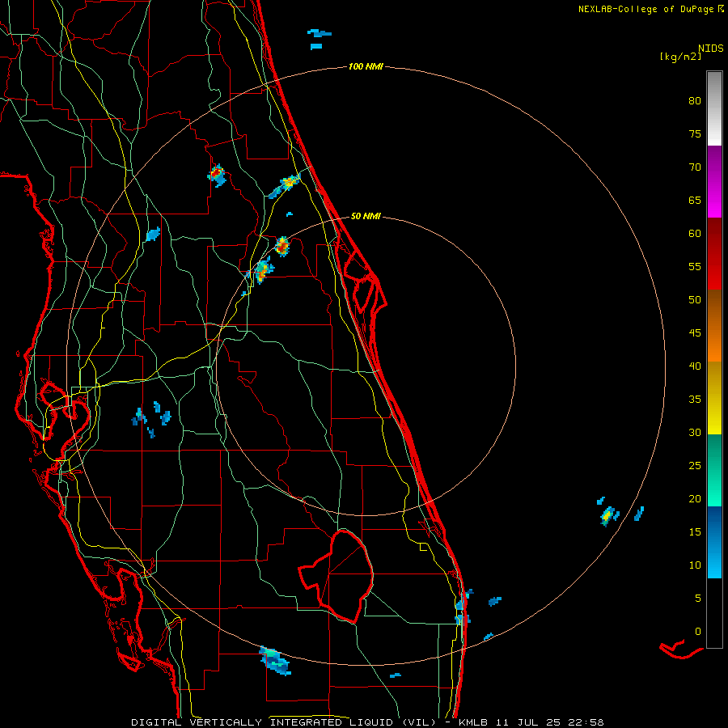Click the 10 value on the VIL scale
Viewport: 728px width, 728px height.
click(695, 565)
